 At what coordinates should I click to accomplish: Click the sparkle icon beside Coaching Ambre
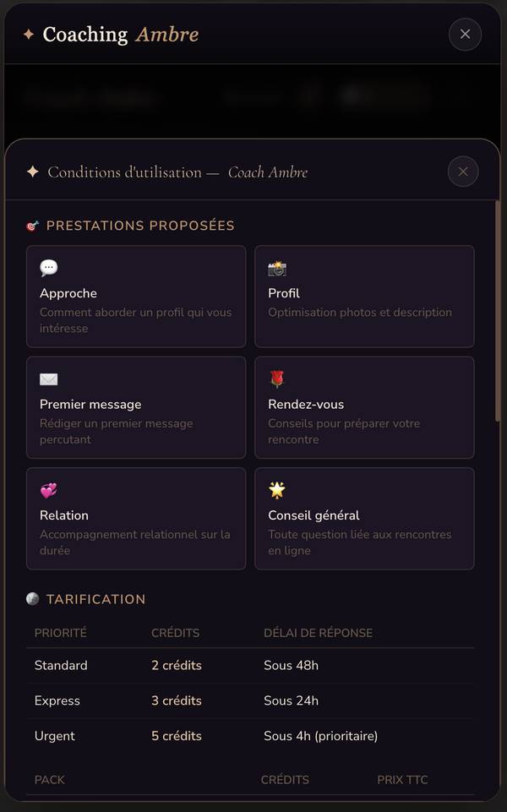click(x=29, y=35)
